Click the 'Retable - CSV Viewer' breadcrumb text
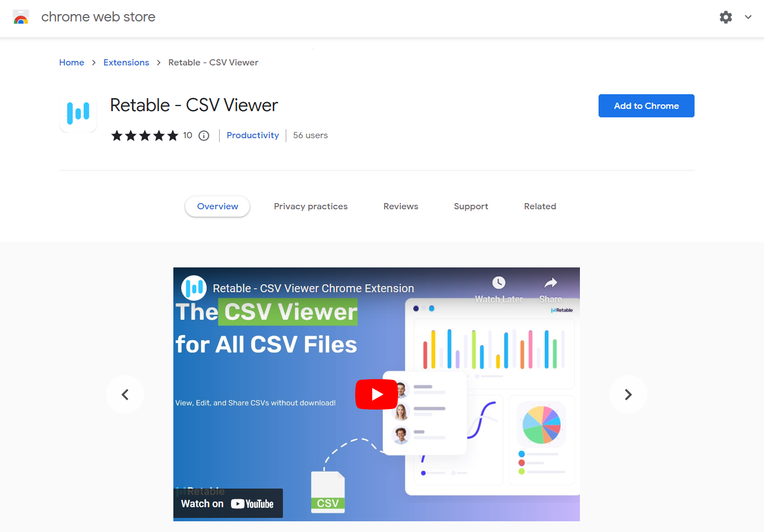Viewport: 764px width, 532px height. coord(213,63)
